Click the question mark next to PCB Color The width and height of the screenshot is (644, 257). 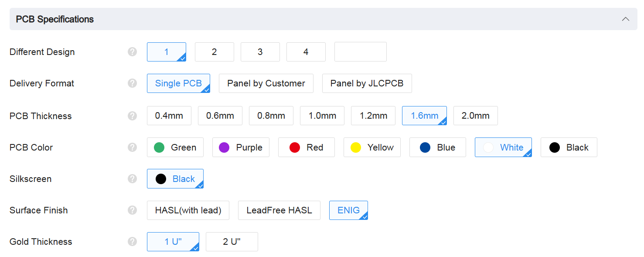133,147
